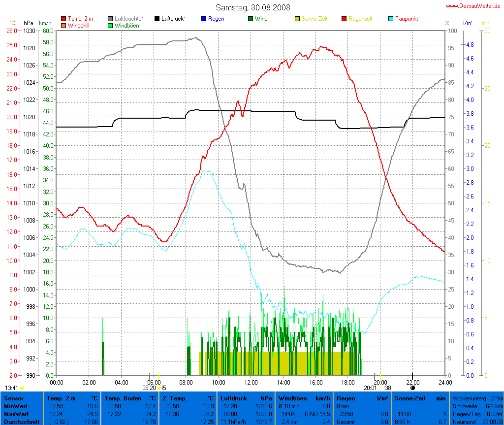Click the moon icon below 22:00

coord(412,388)
